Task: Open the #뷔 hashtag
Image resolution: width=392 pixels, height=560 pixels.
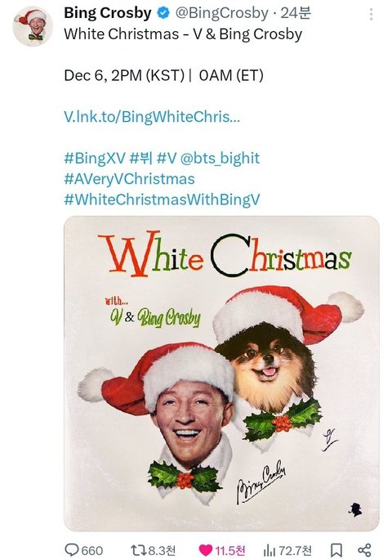Action: coord(141,159)
